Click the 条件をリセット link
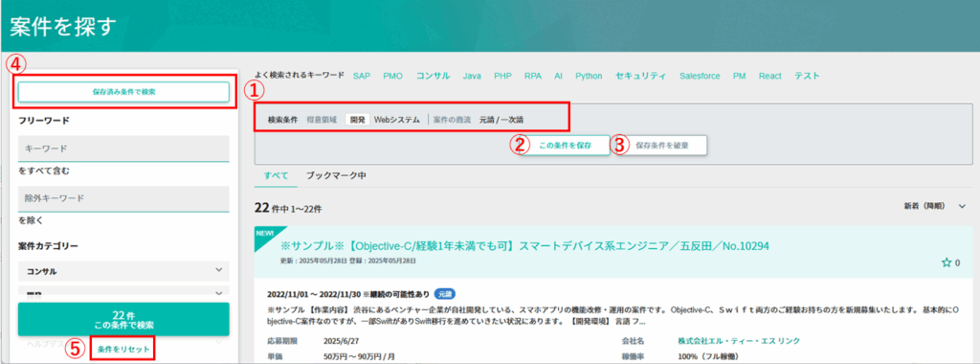The width and height of the screenshot is (980, 364). [123, 350]
